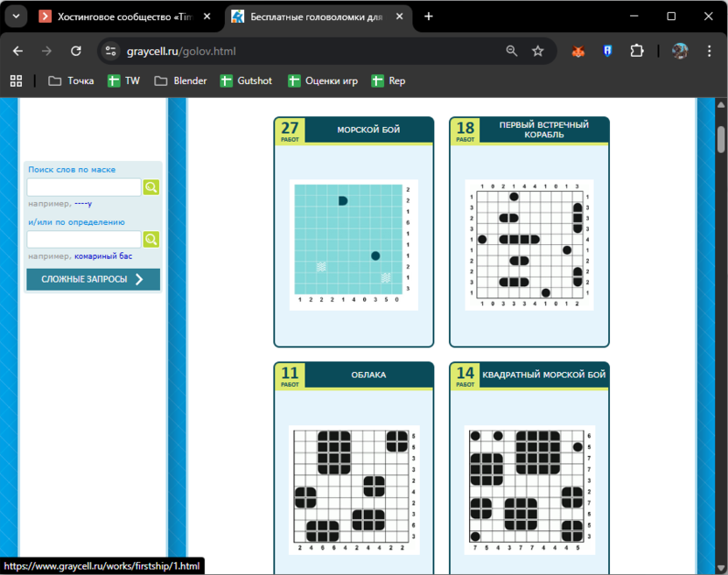The image size is (728, 575).
Task: Run the definition search magnifier button
Action: click(150, 240)
